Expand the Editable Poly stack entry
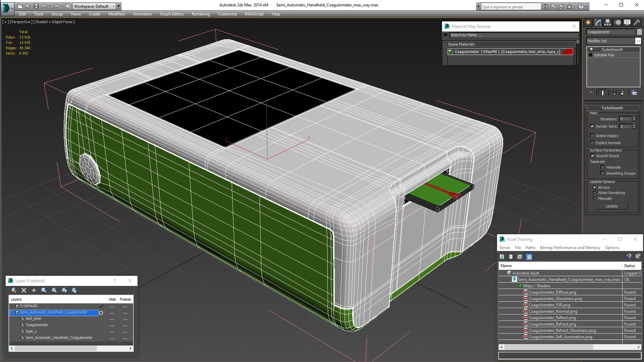The image size is (644, 362). click(x=590, y=55)
